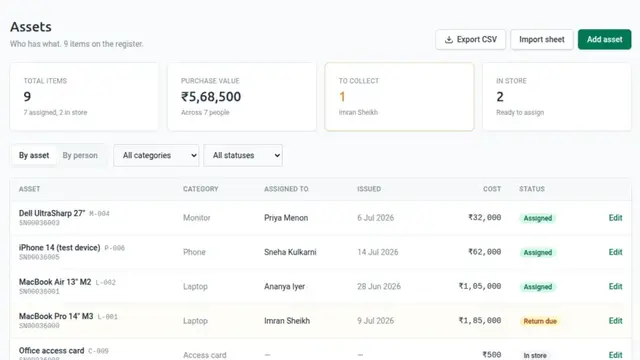Click Assigned badge in Ananya Iyer row
The width and height of the screenshot is (640, 360).
[538, 287]
